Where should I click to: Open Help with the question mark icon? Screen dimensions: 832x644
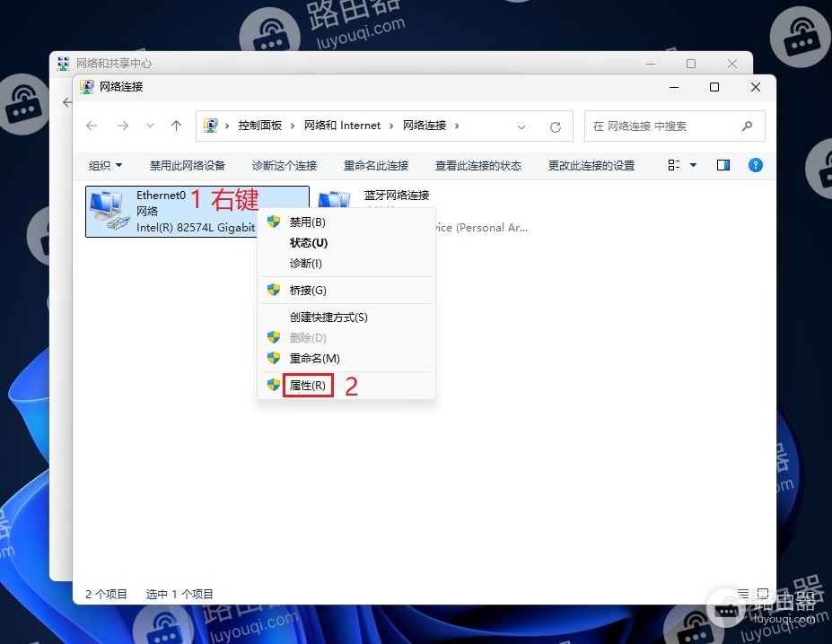(x=755, y=165)
